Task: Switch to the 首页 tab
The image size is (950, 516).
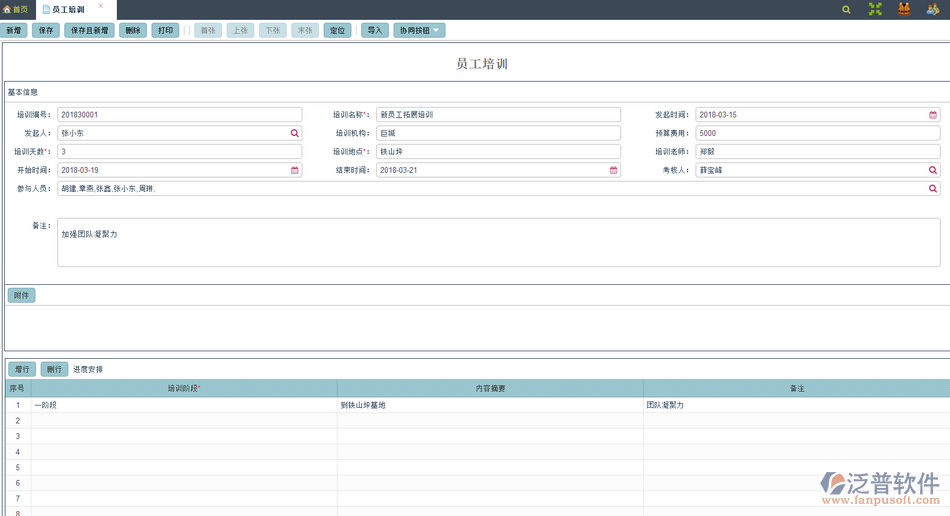Action: point(16,9)
